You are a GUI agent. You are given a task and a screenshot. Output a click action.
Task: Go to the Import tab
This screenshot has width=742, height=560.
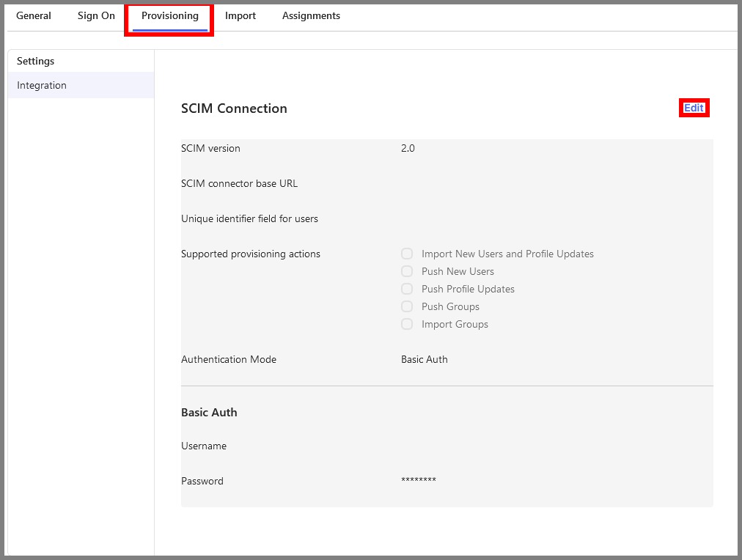240,15
